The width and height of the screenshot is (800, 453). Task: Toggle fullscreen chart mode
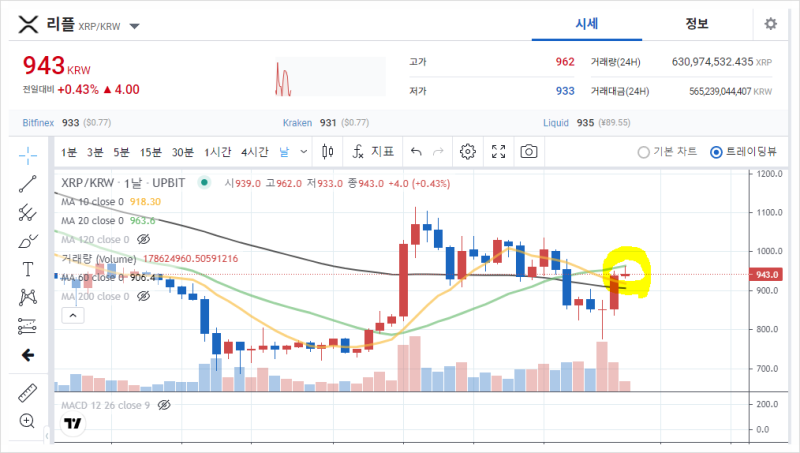[x=498, y=152]
